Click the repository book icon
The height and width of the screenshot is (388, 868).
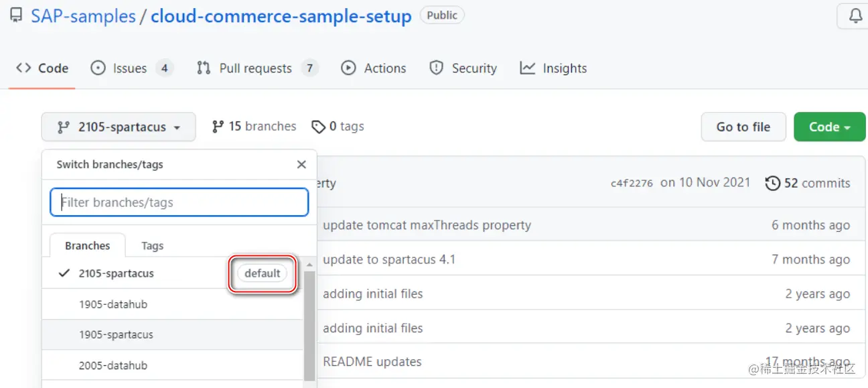pyautogui.click(x=15, y=16)
